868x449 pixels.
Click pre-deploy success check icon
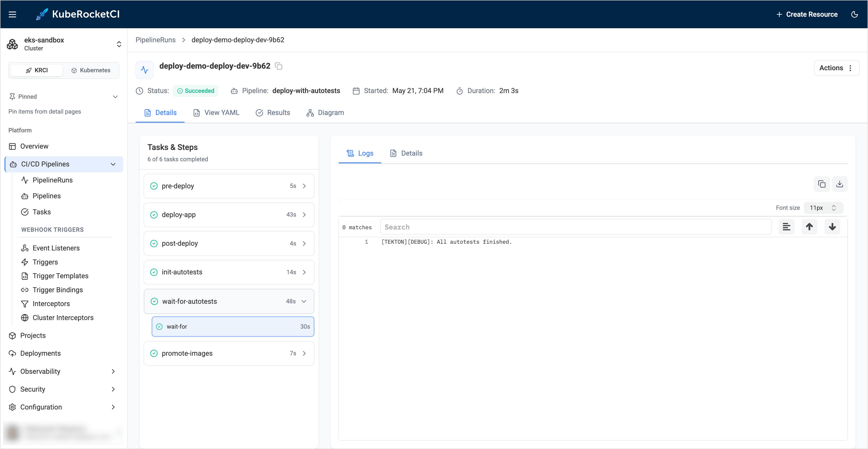pos(154,186)
